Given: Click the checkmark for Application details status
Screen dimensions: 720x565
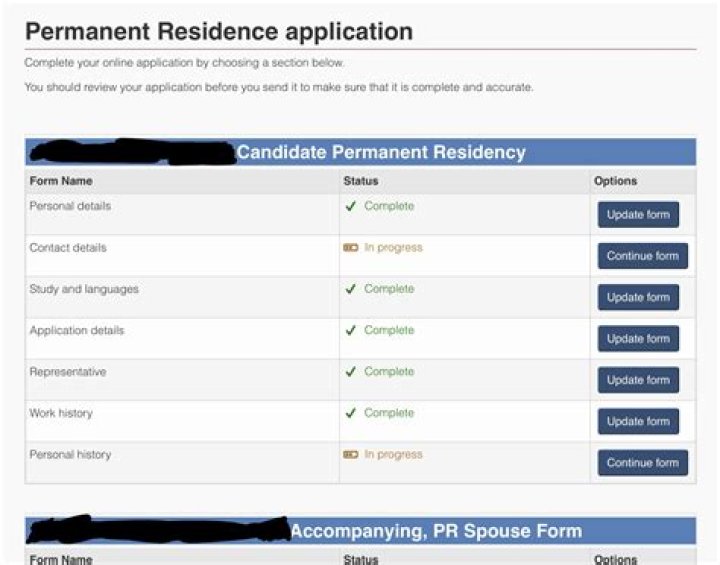Looking at the screenshot, I should pos(351,331).
